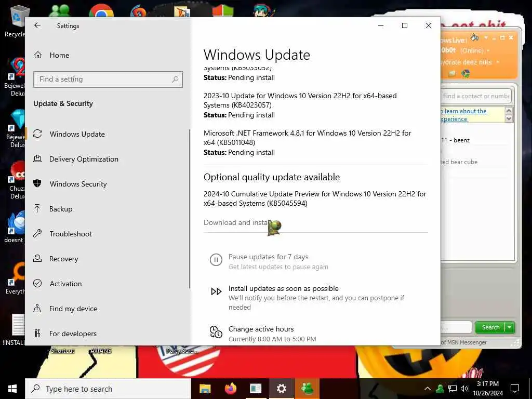Click learn about the experience link in Messenger

coord(463,115)
